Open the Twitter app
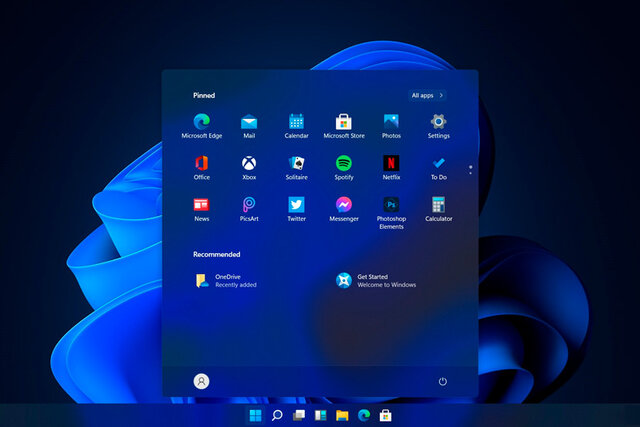 point(296,209)
